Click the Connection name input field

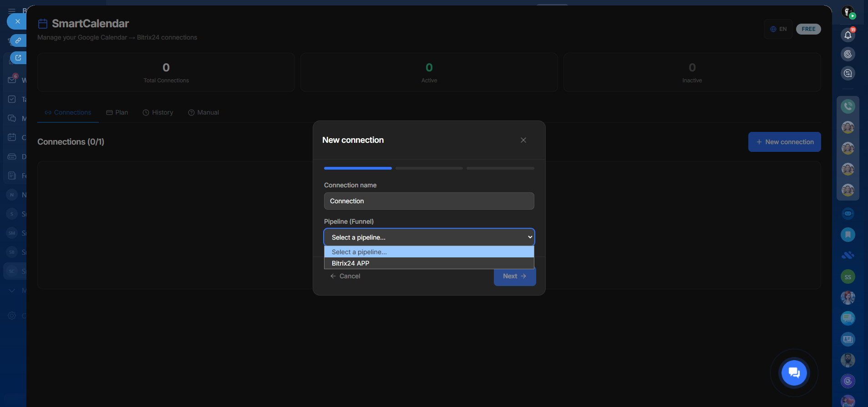(x=429, y=201)
